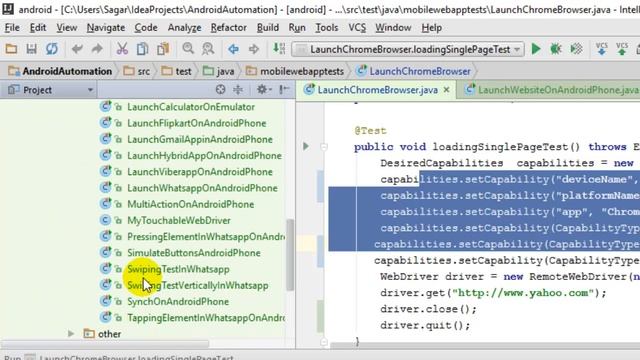Open the Code menu

pyautogui.click(x=146, y=28)
